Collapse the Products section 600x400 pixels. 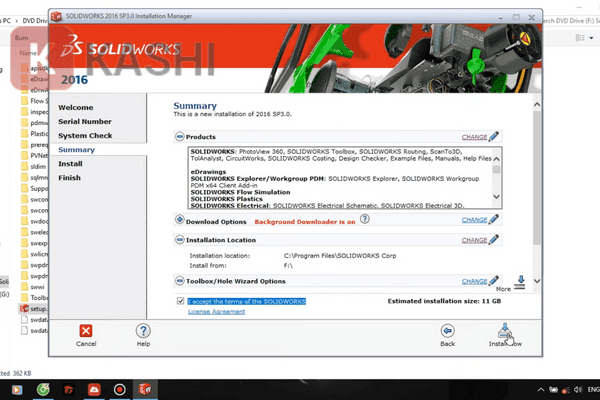point(179,136)
